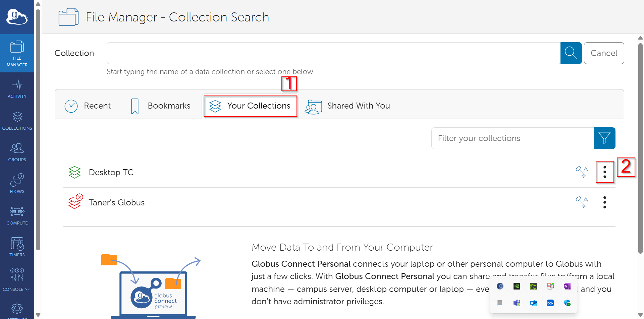Open NVIDIA tray icon

(x=517, y=286)
